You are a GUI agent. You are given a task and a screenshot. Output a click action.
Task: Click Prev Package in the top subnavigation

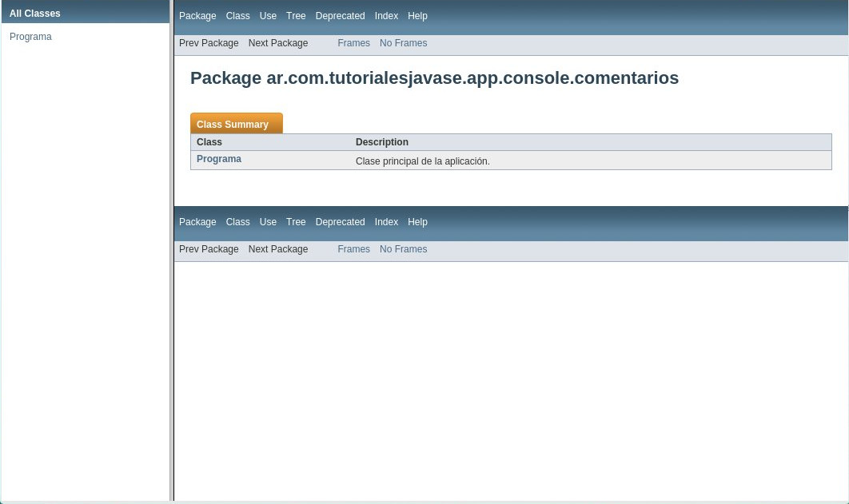pyautogui.click(x=209, y=43)
